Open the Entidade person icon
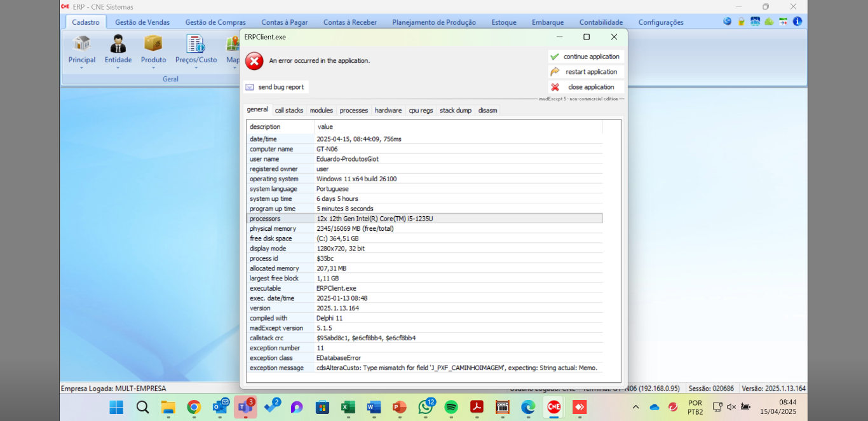The height and width of the screenshot is (421, 868). point(118,43)
